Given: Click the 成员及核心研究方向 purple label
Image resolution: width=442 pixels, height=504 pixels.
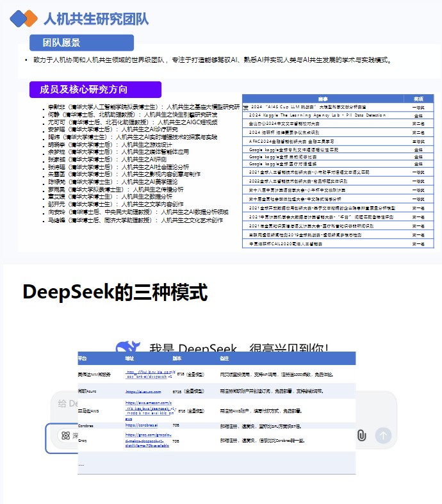Looking at the screenshot, I should point(95,90).
